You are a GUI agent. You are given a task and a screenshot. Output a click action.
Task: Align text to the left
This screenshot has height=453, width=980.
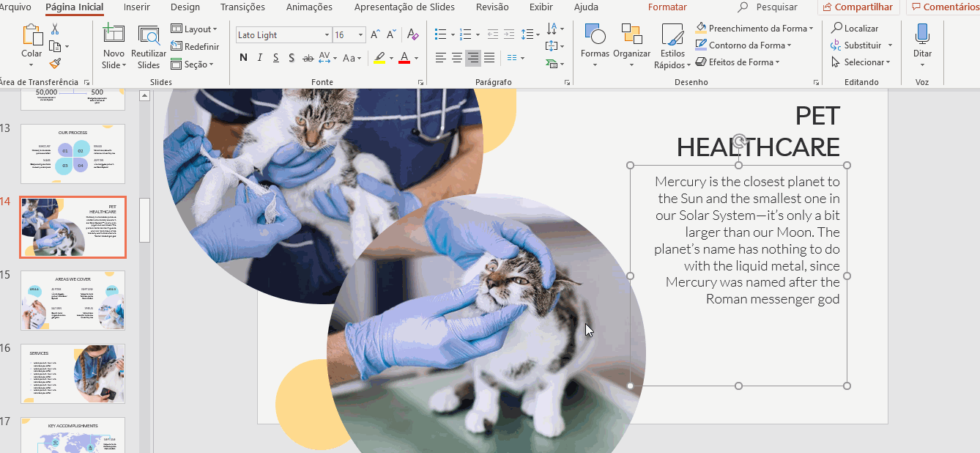pyautogui.click(x=440, y=58)
